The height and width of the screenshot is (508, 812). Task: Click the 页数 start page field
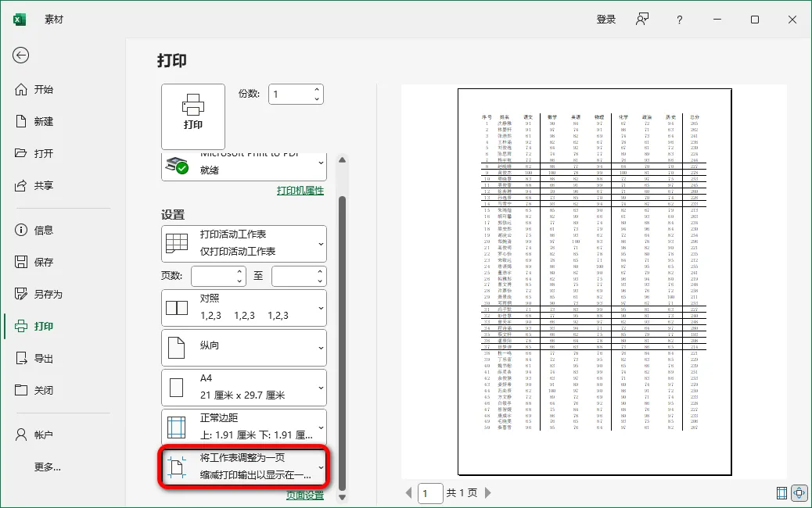click(x=214, y=276)
